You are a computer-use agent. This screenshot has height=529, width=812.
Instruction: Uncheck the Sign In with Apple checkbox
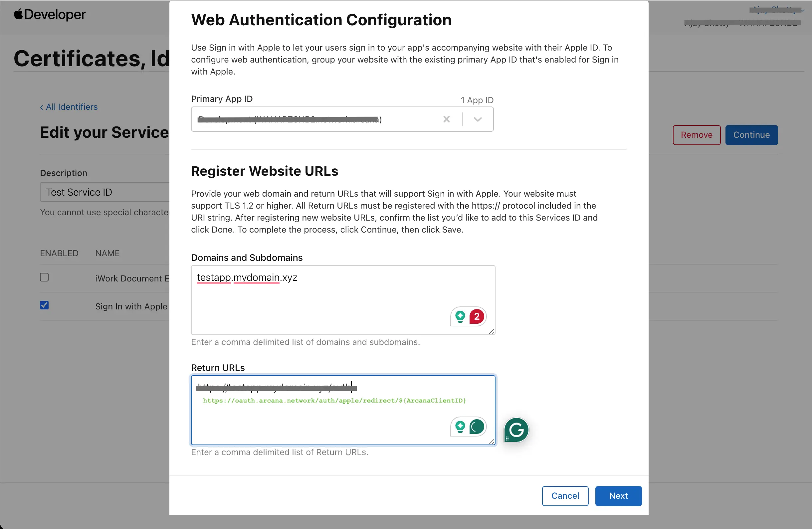click(44, 305)
